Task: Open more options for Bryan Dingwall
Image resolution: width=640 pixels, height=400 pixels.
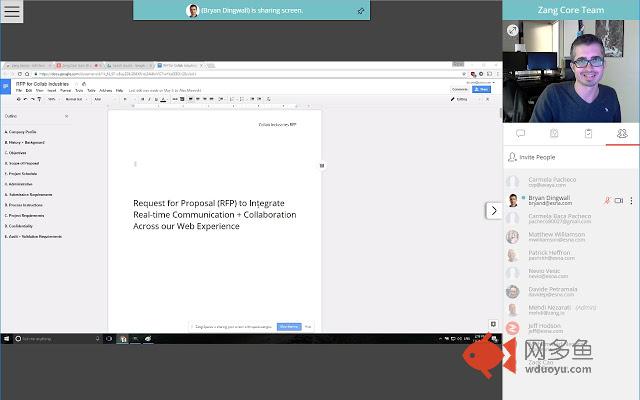Action: click(x=631, y=201)
